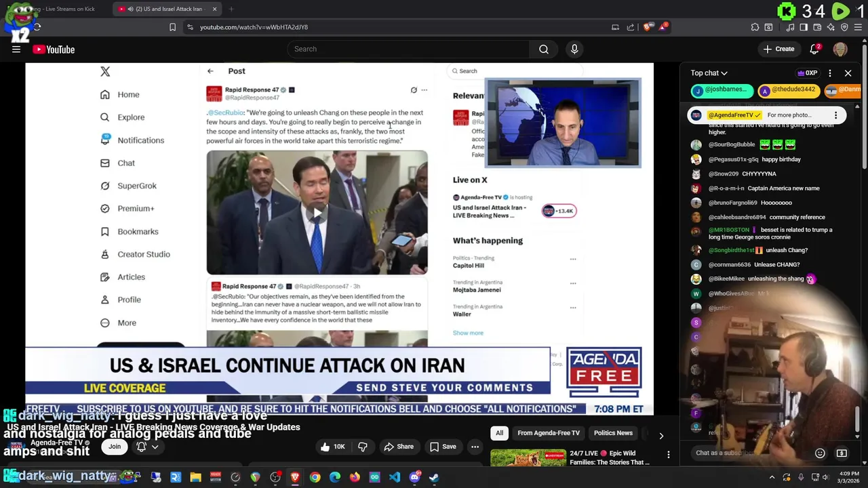Click the address bar share icon
Viewport: 868px width, 488px height.
[631, 27]
